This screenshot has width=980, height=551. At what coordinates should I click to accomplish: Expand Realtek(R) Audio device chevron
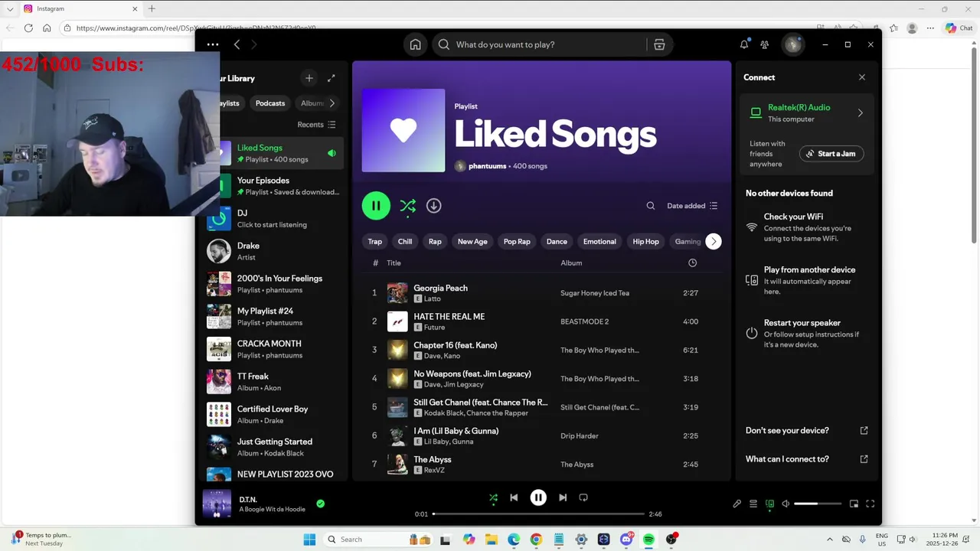click(x=860, y=113)
